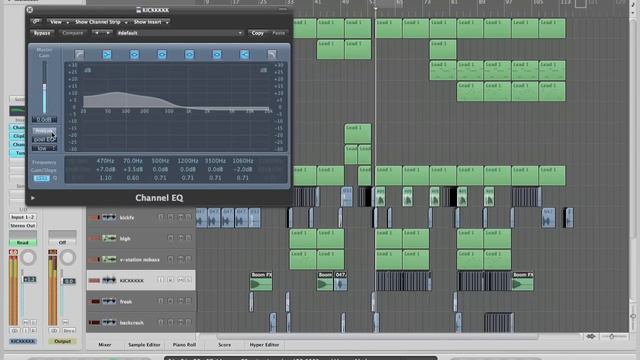Open the Input 1-2 input slot
The width and height of the screenshot is (640, 360).
pos(23,217)
